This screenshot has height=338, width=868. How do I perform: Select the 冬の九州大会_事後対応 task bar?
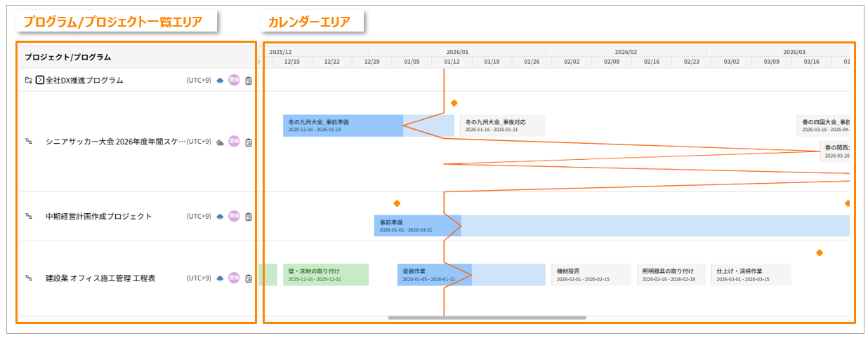click(x=502, y=126)
